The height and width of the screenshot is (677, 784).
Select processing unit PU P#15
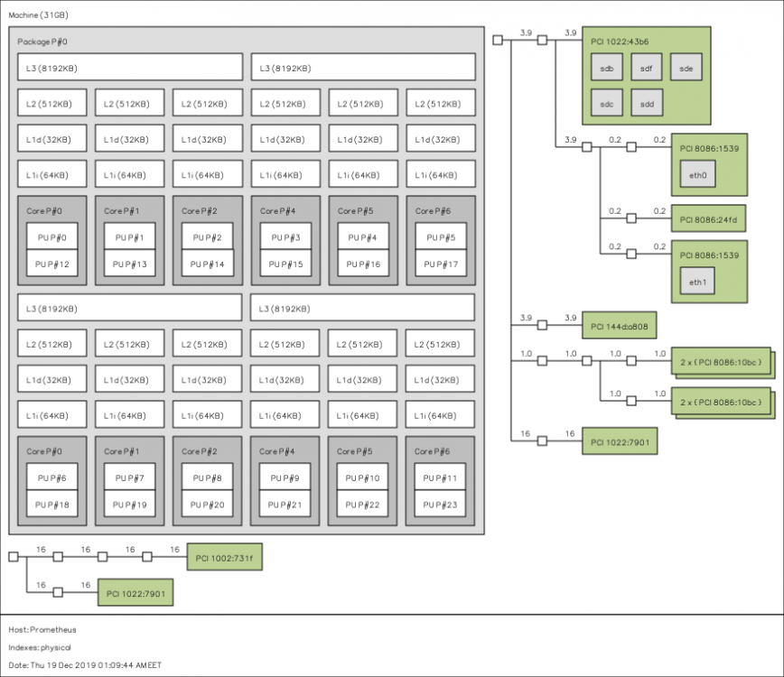[x=285, y=263]
